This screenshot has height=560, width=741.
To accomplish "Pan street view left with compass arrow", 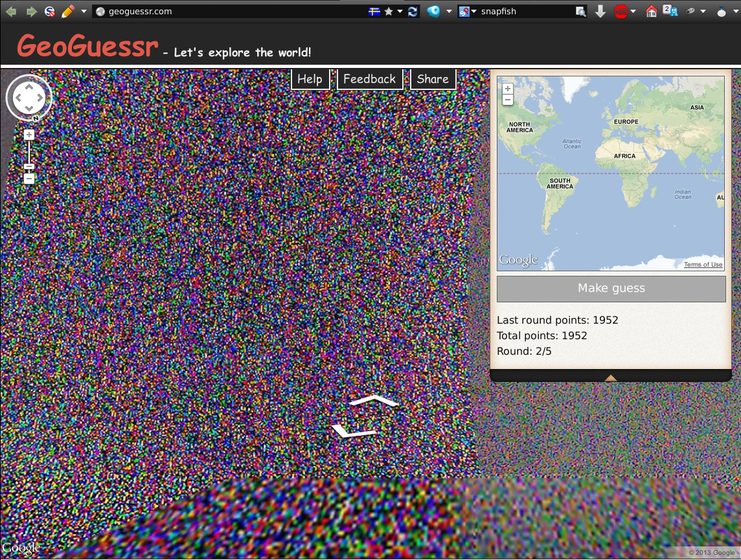I will click(18, 98).
